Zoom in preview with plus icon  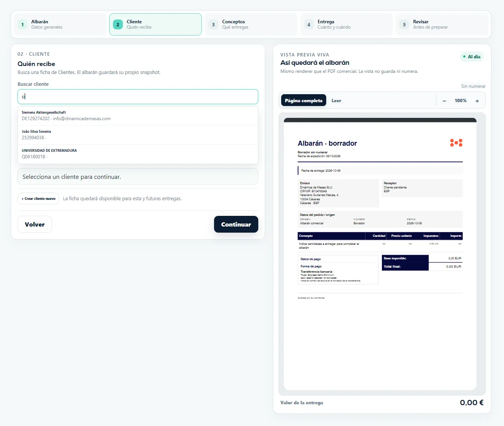pos(477,101)
